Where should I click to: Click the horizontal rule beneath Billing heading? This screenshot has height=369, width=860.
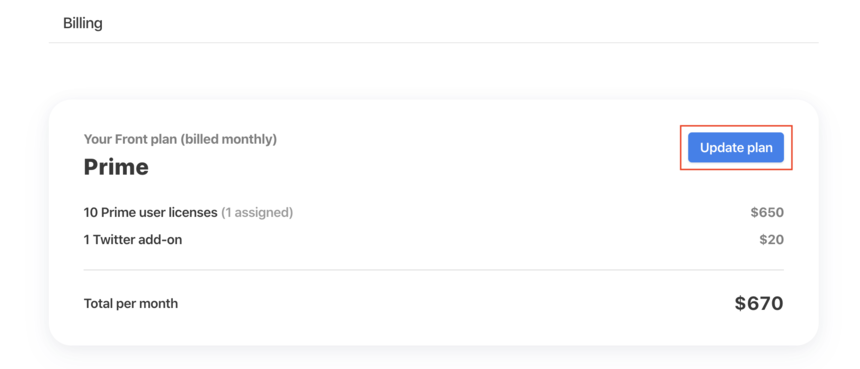[x=433, y=42]
